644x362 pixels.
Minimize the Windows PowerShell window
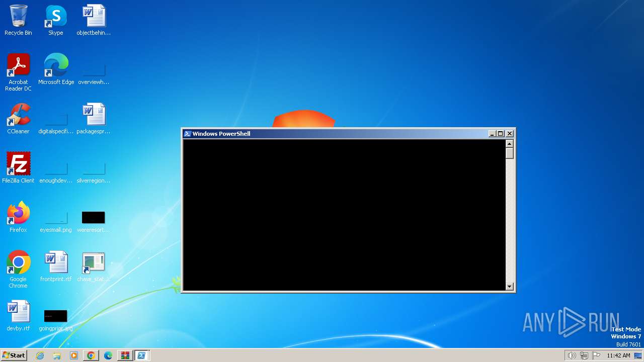(x=492, y=134)
